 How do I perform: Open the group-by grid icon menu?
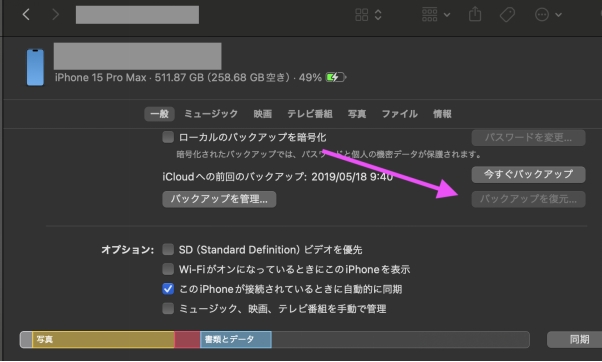[429, 15]
